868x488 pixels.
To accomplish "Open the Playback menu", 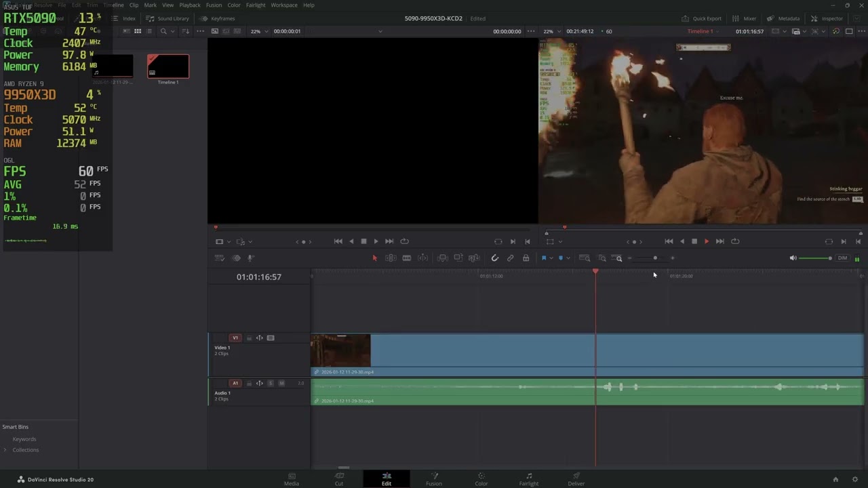I will pos(190,5).
